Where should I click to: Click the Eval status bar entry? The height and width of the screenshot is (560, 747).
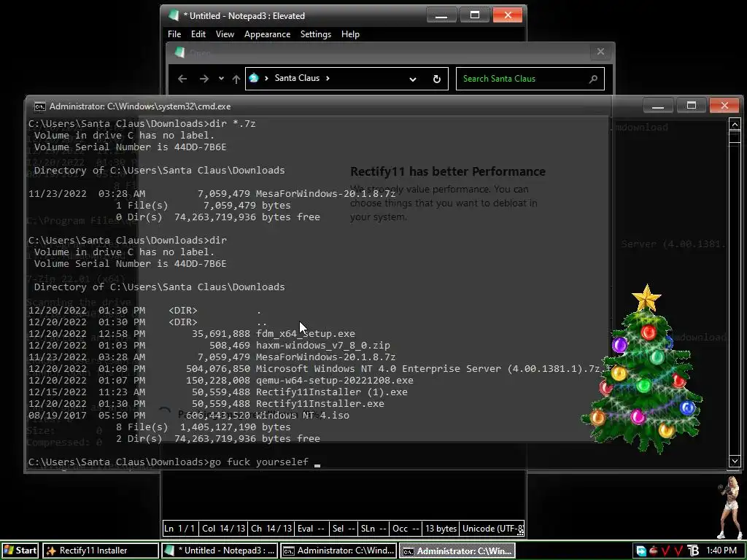pyautogui.click(x=311, y=529)
